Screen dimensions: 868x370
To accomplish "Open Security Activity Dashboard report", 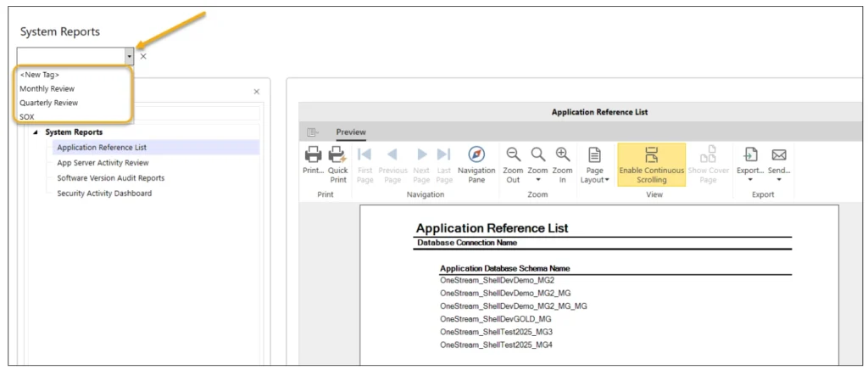I will point(104,193).
